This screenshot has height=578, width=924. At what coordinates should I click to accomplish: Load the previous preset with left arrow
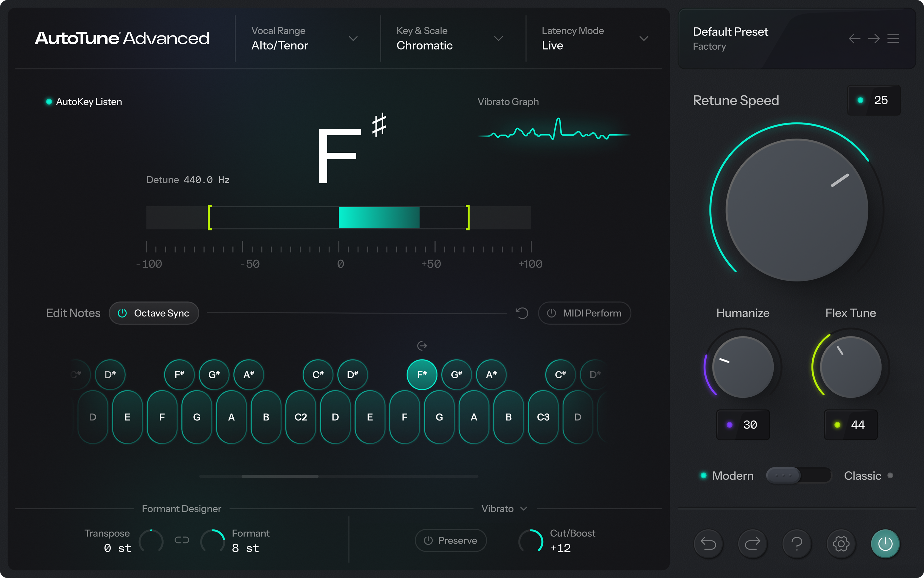pyautogui.click(x=854, y=39)
